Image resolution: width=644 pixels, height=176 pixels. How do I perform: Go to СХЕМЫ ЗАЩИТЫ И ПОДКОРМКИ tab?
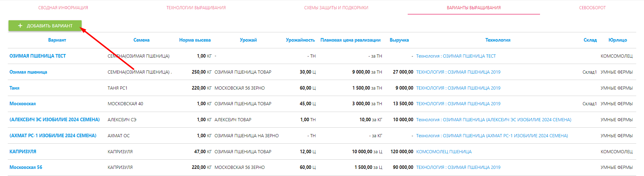336,8
